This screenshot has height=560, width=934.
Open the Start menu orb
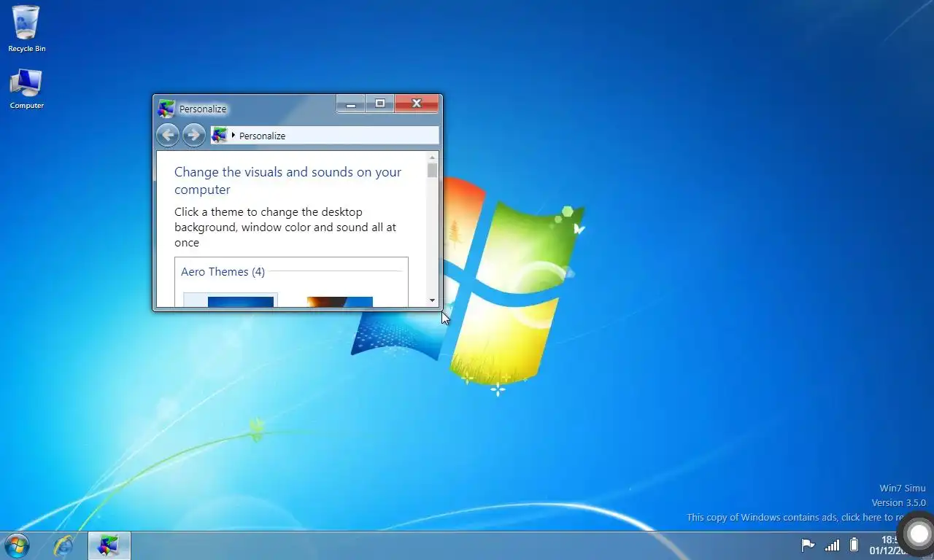tap(16, 545)
